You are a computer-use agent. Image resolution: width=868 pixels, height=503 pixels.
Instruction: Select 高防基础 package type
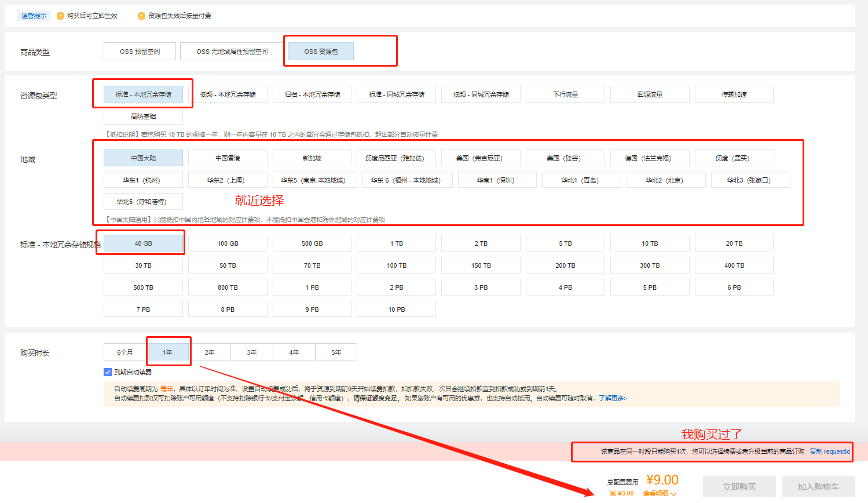click(143, 116)
